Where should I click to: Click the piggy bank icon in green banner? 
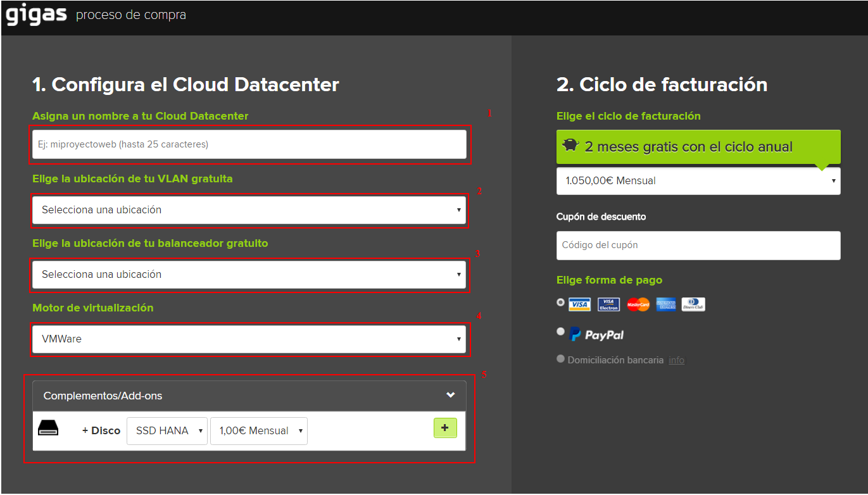click(x=570, y=146)
